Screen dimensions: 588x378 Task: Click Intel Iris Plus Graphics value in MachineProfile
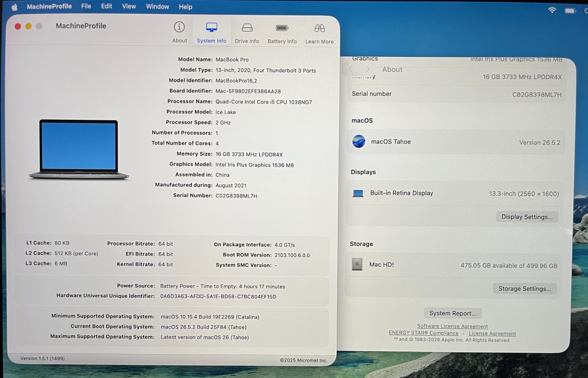(x=255, y=165)
